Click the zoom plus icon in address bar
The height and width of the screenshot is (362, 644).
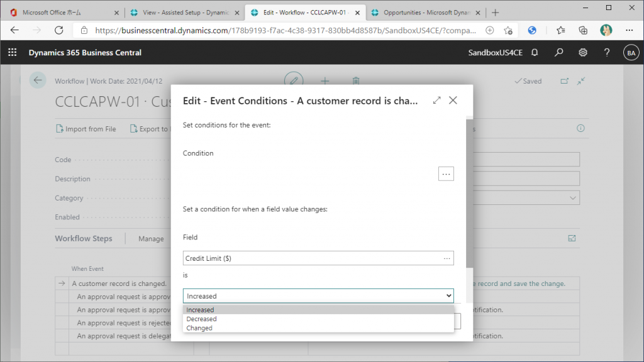[x=489, y=30]
